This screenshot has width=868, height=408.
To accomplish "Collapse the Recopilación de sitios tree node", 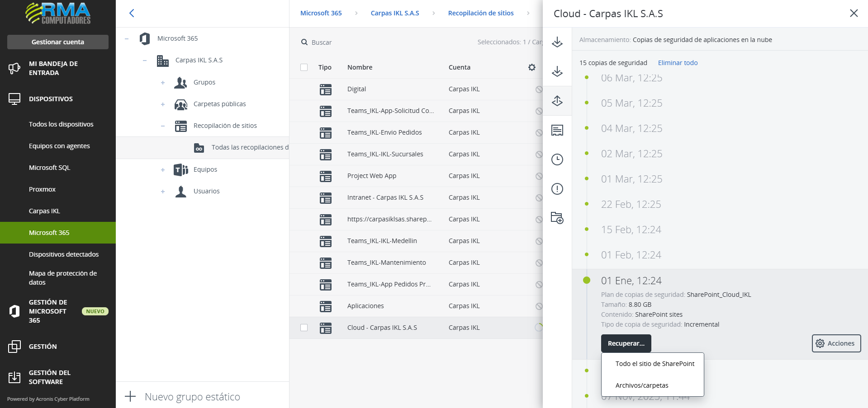I will (x=163, y=126).
